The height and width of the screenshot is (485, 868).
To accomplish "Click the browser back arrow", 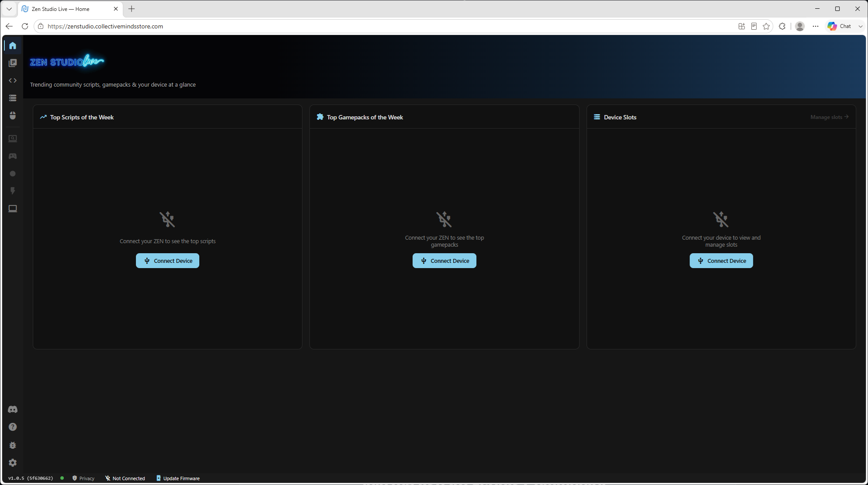I will [x=9, y=26].
